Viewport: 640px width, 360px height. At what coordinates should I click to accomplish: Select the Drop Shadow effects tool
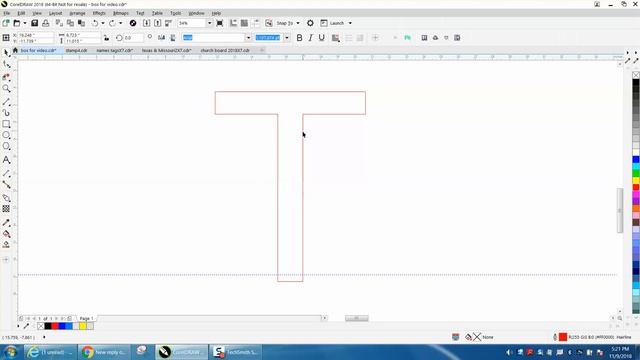pyautogui.click(x=7, y=198)
